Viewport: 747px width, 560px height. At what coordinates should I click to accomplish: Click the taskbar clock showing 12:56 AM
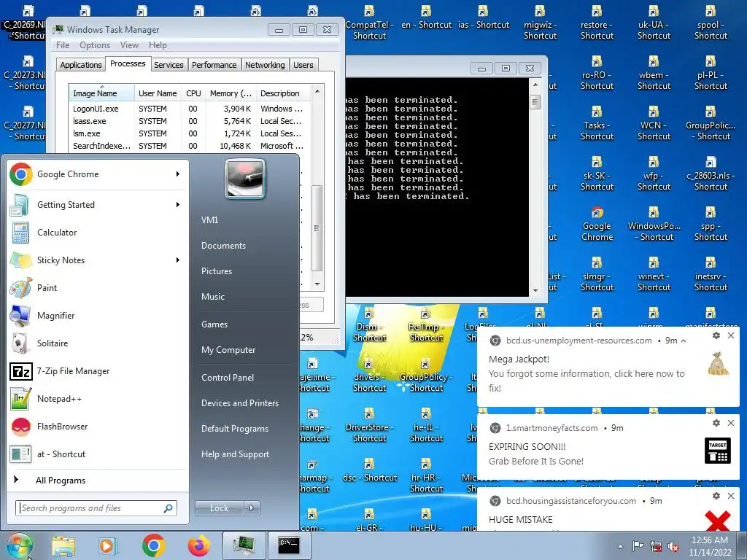pos(709,546)
